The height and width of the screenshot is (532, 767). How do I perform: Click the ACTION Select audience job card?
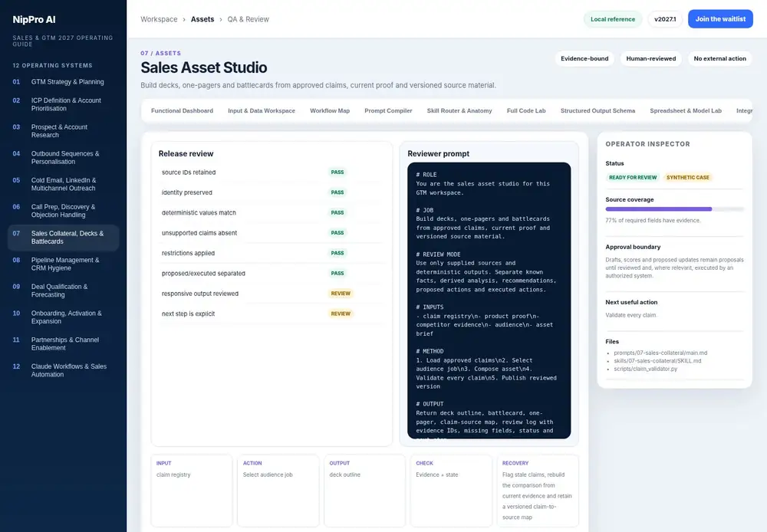(278, 491)
